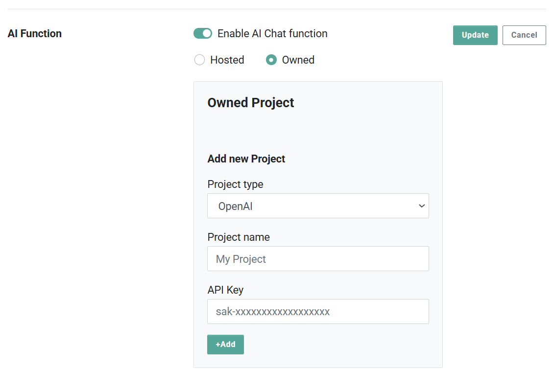Click the 'Owned' option label text
Viewport: 554px width, 392px height.
(x=298, y=60)
